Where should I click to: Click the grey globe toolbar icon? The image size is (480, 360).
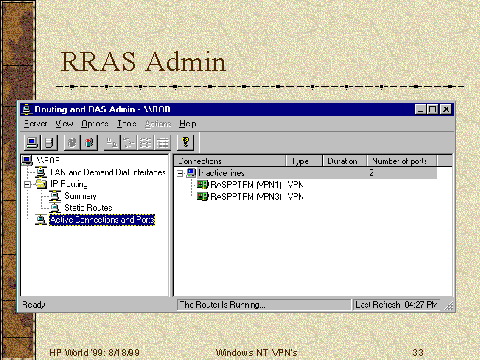coord(72,143)
